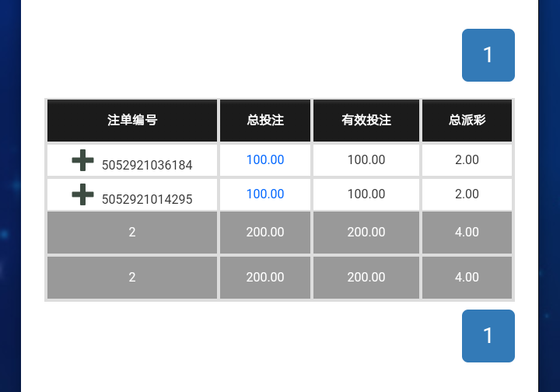Click the last summary row total payout 4.00
Screen dimensions: 560x392
pos(467,277)
